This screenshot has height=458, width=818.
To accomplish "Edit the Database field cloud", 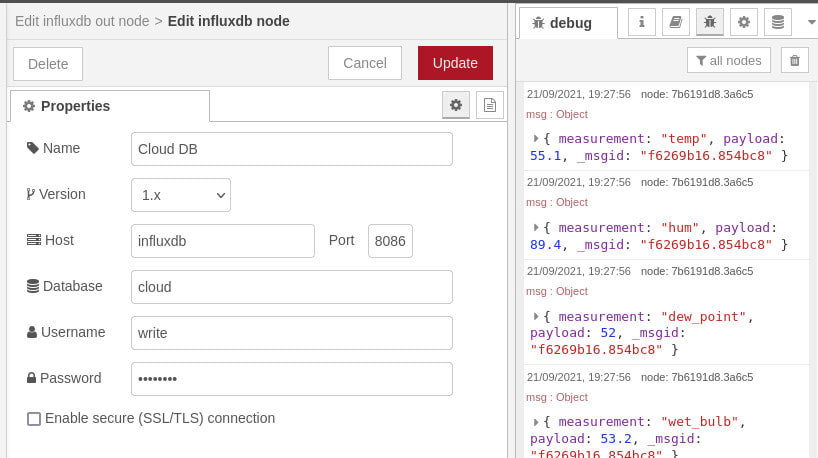I will click(x=292, y=287).
